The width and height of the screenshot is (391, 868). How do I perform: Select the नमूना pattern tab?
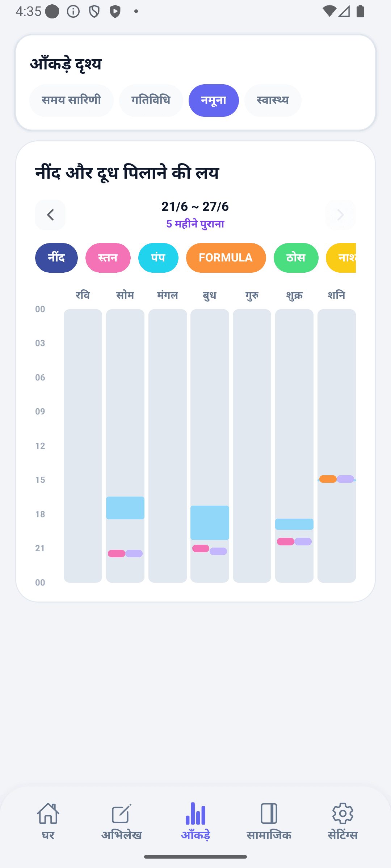click(214, 101)
